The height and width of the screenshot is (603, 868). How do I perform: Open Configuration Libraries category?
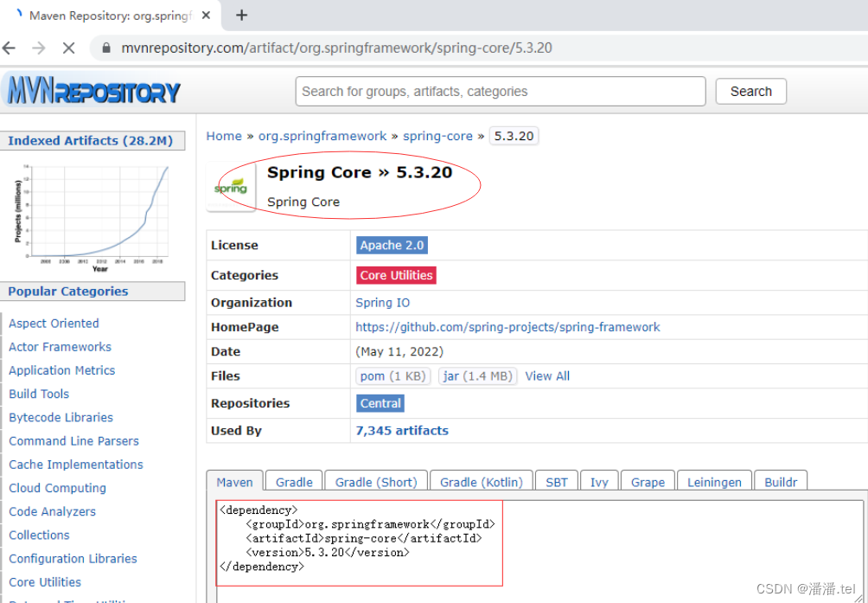[73, 559]
